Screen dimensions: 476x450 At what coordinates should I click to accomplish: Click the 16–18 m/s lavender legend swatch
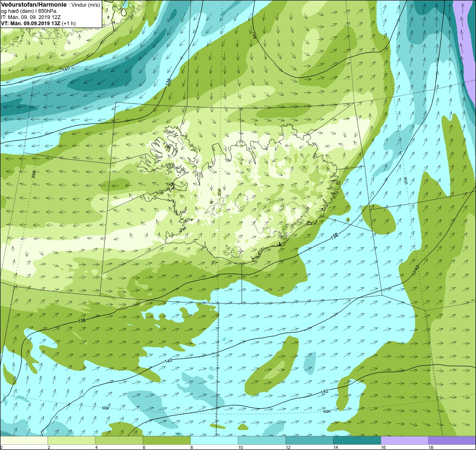pos(405,440)
